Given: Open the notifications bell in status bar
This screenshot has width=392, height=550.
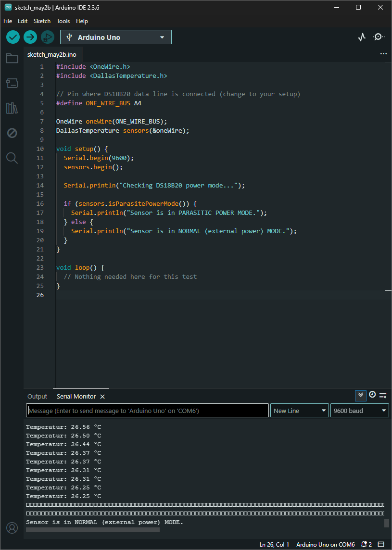Looking at the screenshot, I should tap(366, 544).
